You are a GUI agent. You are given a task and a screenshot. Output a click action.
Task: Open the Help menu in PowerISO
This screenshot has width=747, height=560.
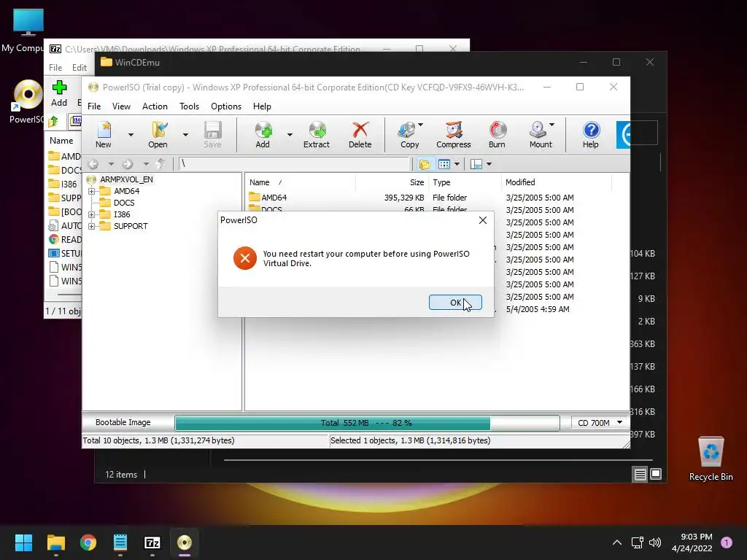(x=262, y=106)
